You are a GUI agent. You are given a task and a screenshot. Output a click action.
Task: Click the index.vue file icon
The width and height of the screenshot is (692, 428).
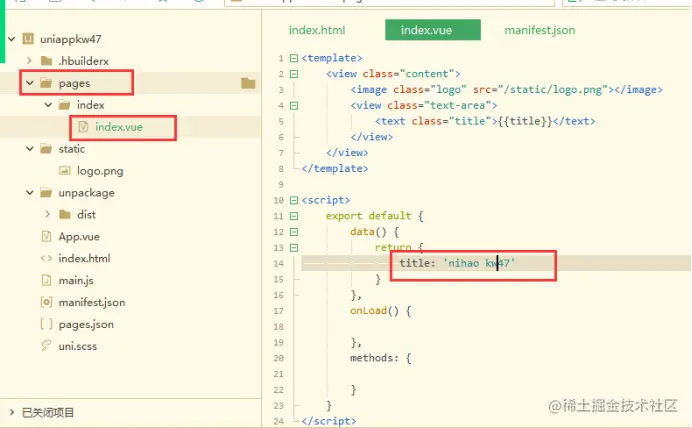[83, 127]
